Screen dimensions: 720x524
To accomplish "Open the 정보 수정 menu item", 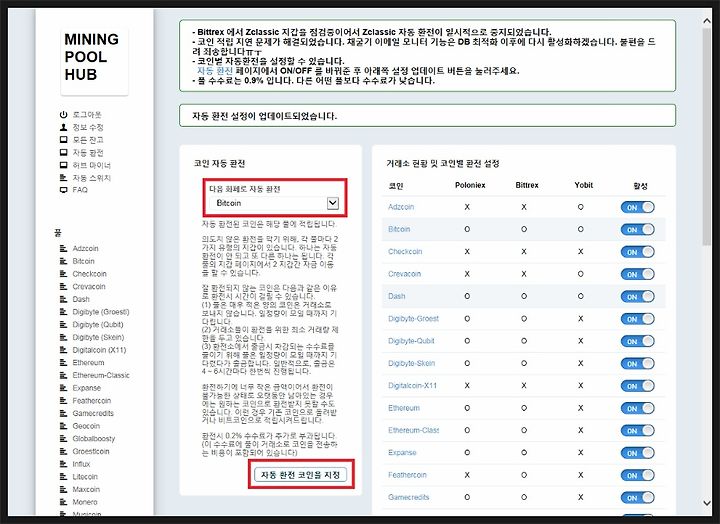I will (88, 127).
